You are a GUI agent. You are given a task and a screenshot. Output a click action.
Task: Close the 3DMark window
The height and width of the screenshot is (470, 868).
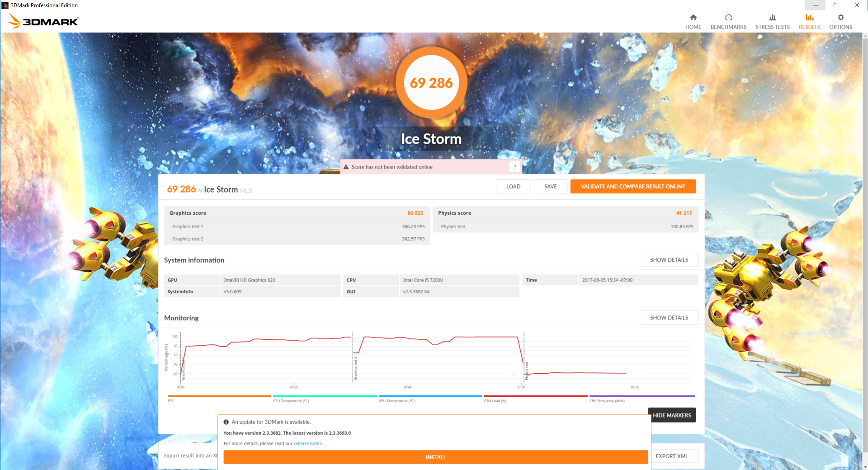coord(857,5)
